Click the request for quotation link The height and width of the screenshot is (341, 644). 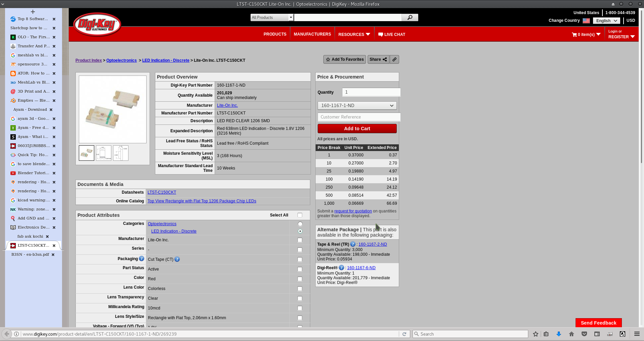pos(353,211)
